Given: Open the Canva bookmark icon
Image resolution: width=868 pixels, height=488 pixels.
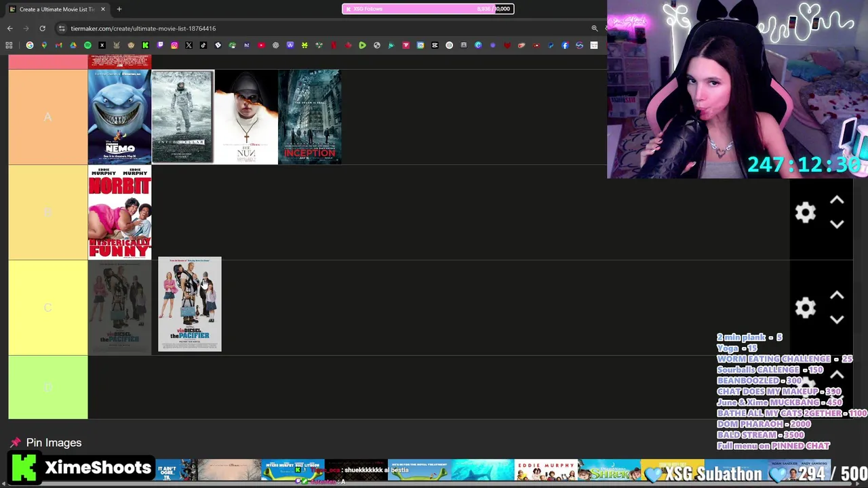Looking at the screenshot, I should tap(478, 45).
